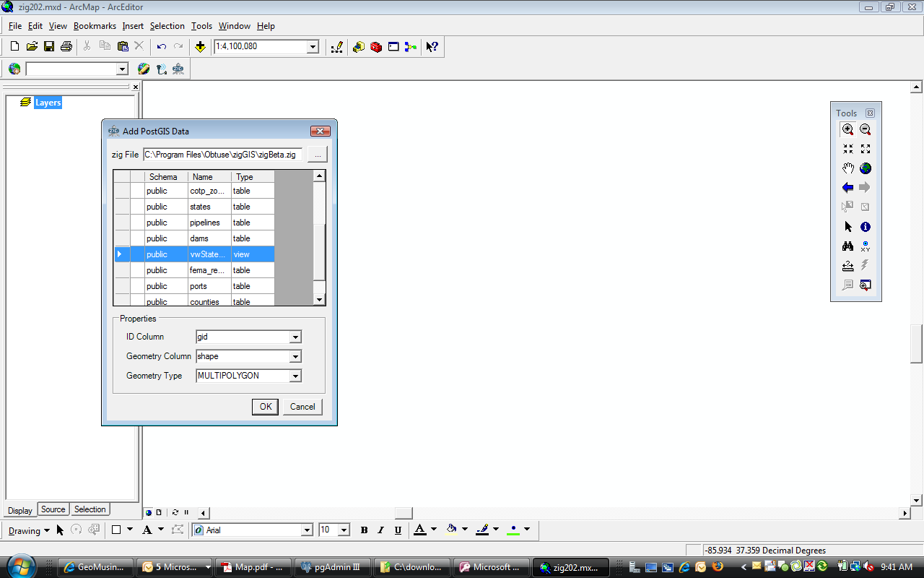This screenshot has width=924, height=578.
Task: Toggle Bold text formatting
Action: 364,530
